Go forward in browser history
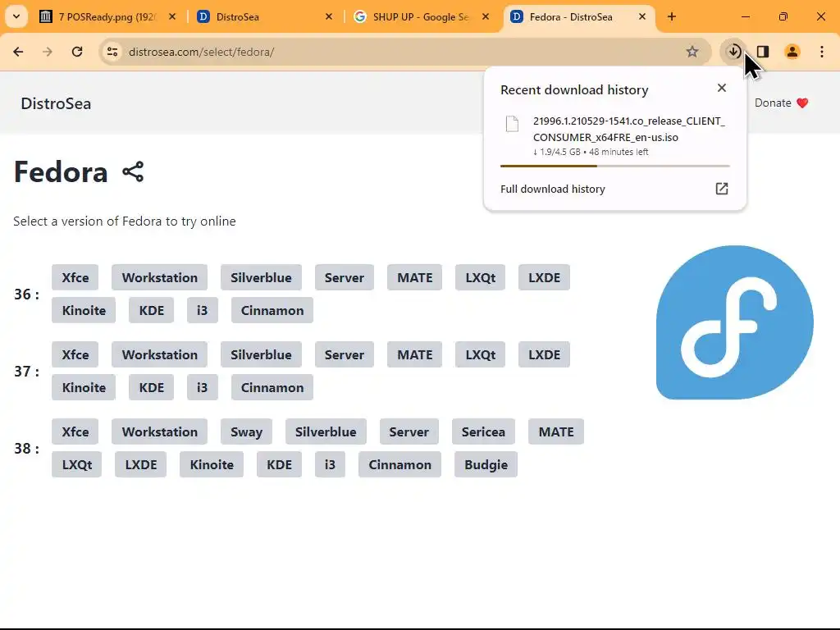Screen dimensions: 840x630 point(48,52)
